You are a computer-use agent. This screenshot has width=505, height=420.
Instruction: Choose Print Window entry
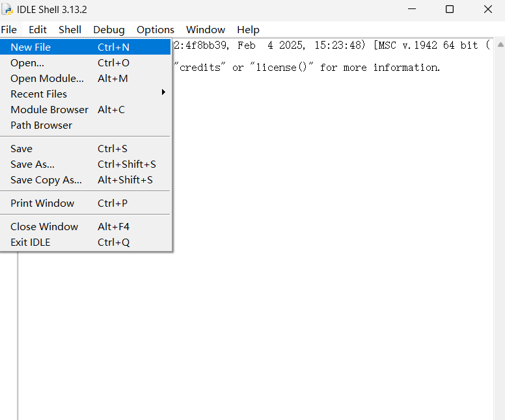(x=85, y=203)
